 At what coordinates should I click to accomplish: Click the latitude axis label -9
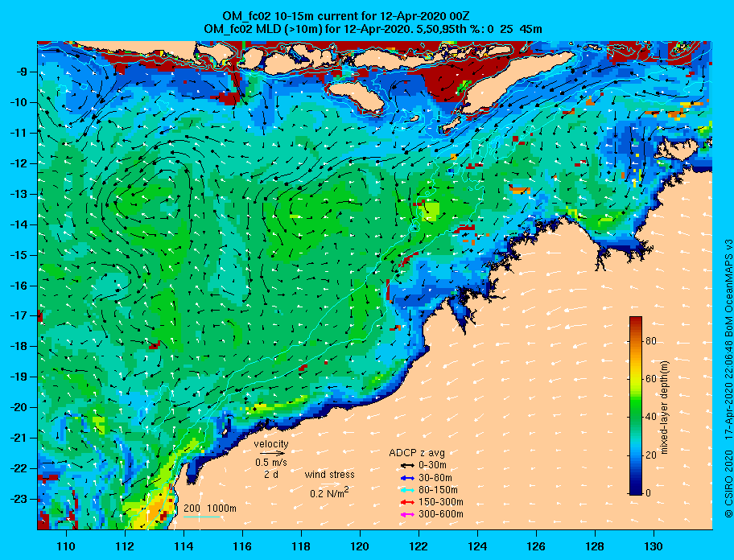[22, 72]
